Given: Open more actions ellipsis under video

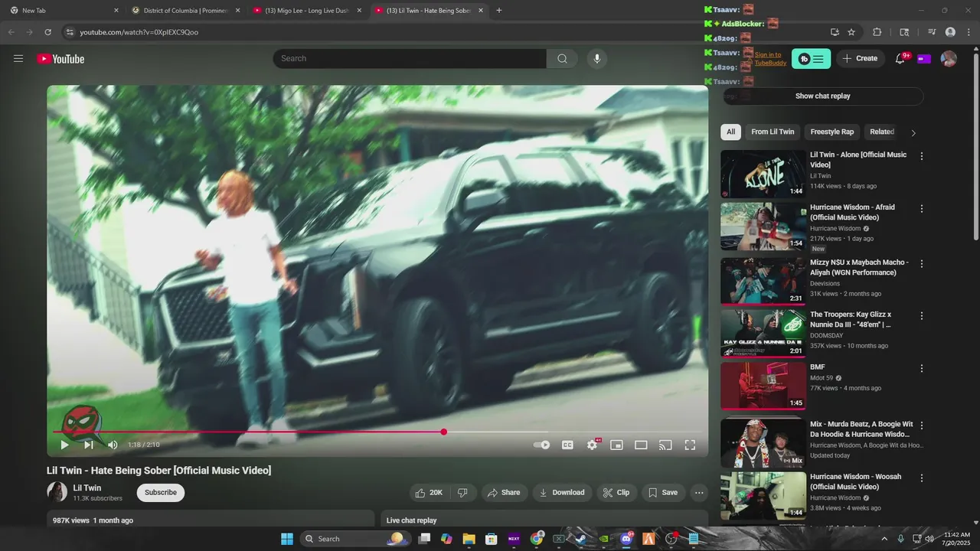Looking at the screenshot, I should pos(699,492).
